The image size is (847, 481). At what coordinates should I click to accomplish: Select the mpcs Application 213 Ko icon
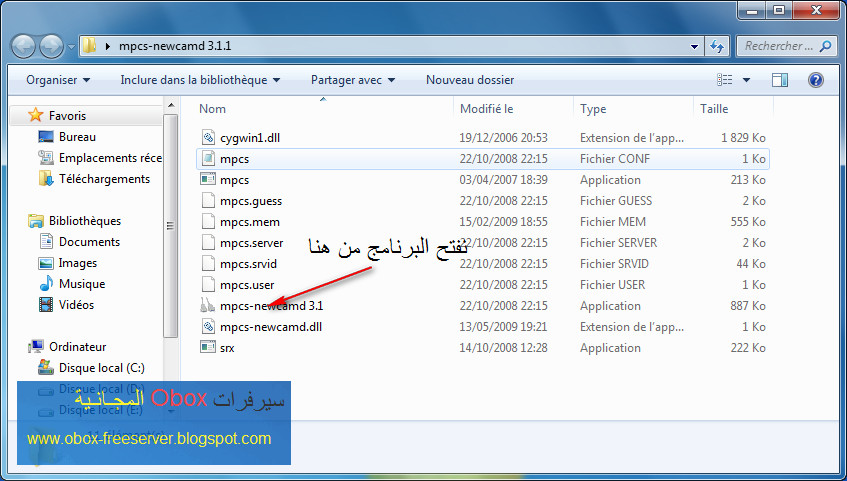point(208,179)
